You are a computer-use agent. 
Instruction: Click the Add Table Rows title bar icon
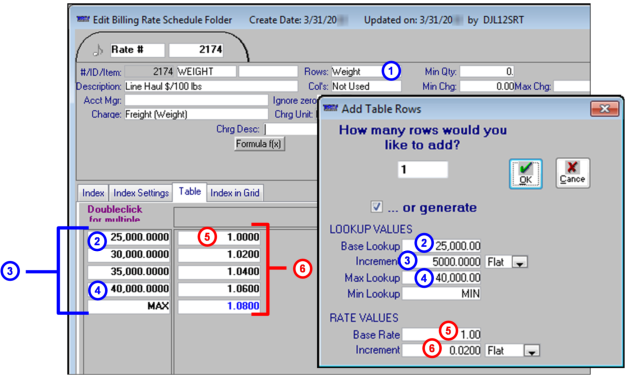[x=330, y=108]
